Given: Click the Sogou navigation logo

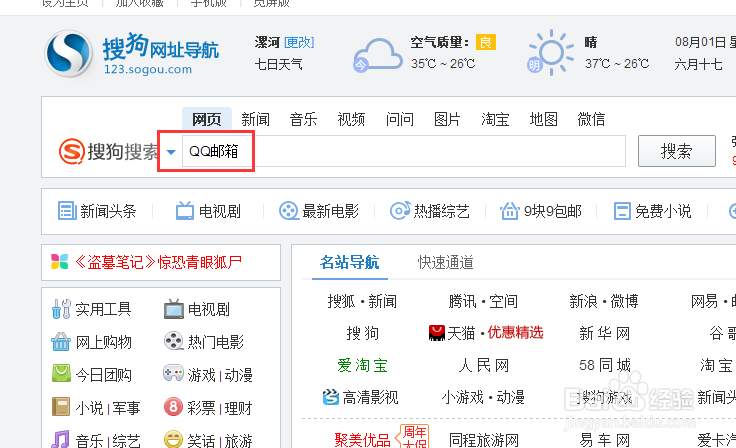Looking at the screenshot, I should (132, 54).
